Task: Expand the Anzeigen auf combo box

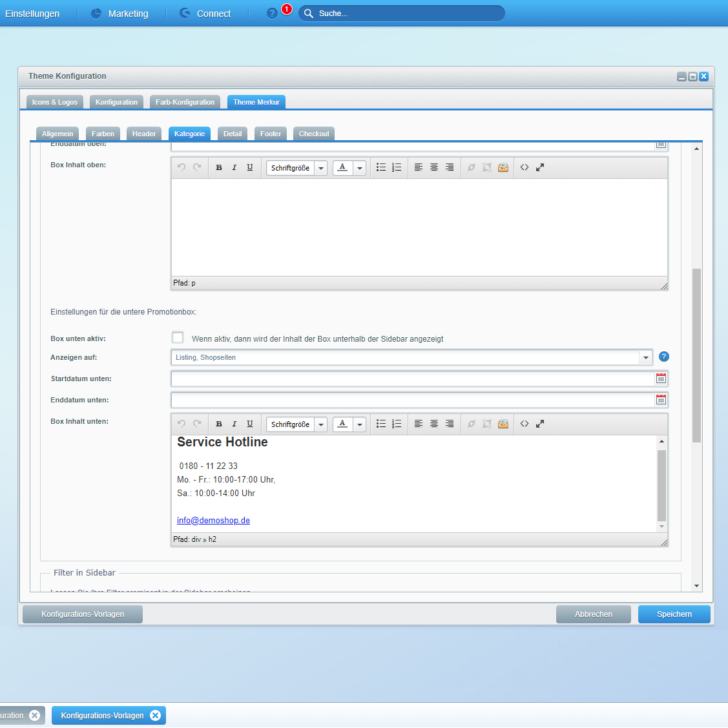Action: coord(645,357)
